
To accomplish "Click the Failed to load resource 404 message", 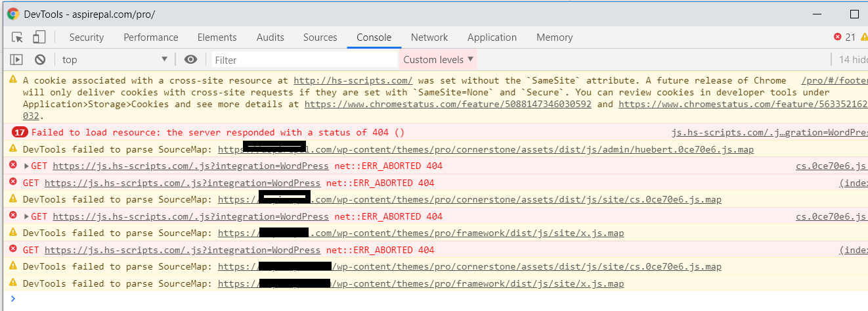I will tap(217, 133).
